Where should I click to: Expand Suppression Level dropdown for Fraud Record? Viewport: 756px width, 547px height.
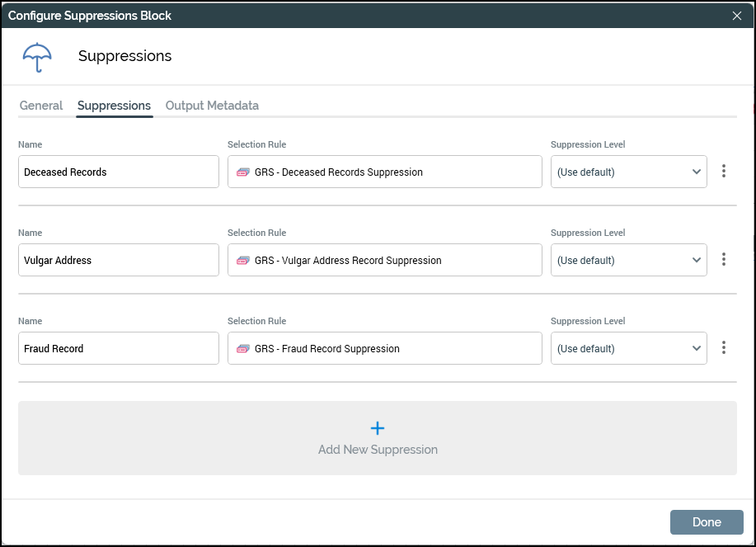click(628, 348)
